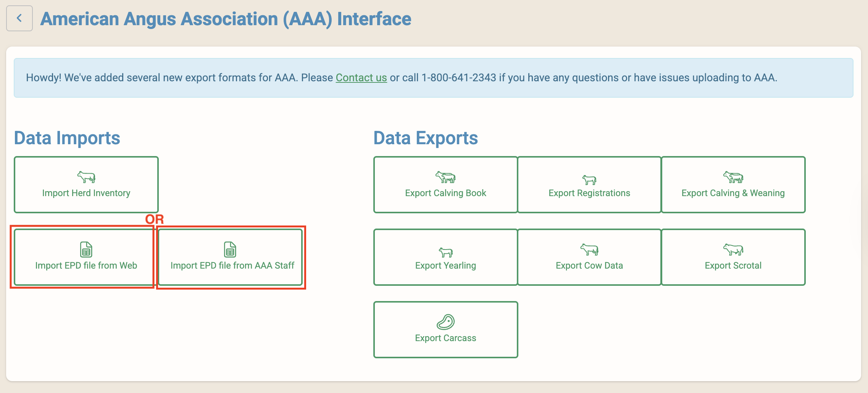Viewport: 868px width, 393px height.
Task: Click the Export Cow Data cow icon
Action: pyautogui.click(x=589, y=250)
